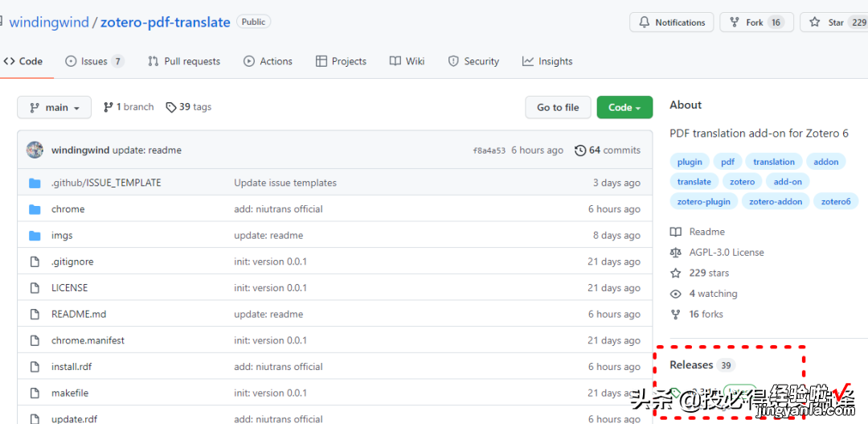This screenshot has height=424, width=868.
Task: Open the zotero-pdf-translate repository link
Action: [165, 23]
